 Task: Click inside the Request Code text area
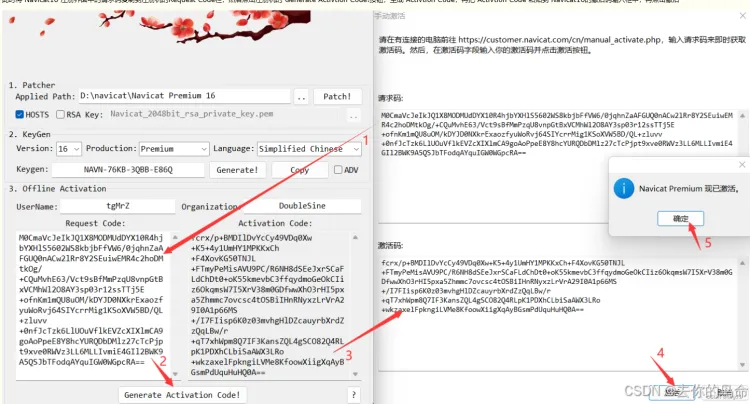(93, 305)
